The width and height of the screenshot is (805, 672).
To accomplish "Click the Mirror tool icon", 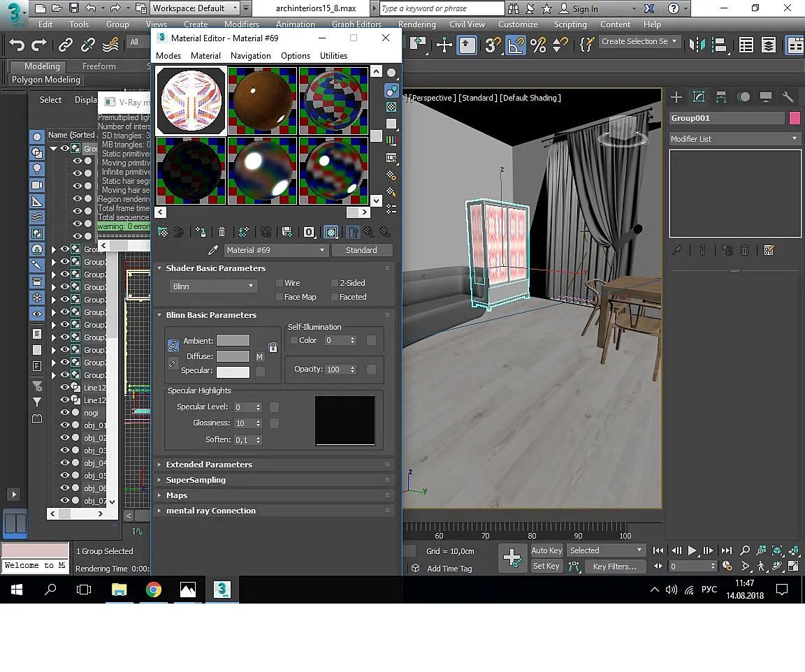I will click(x=697, y=45).
